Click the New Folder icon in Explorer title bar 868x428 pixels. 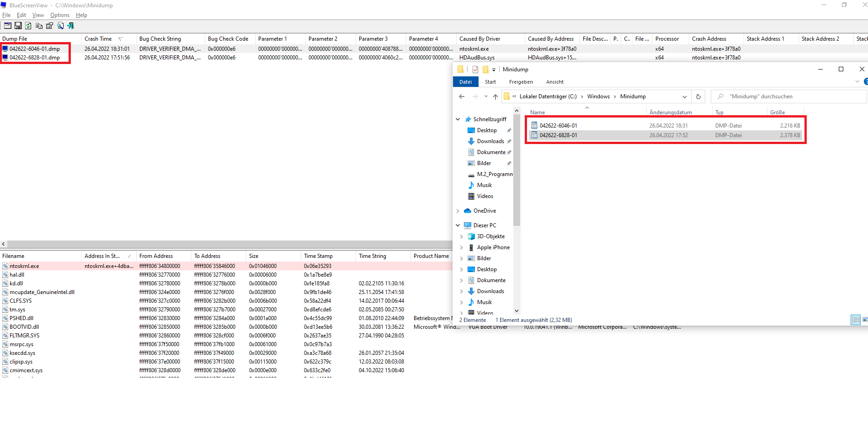[x=485, y=70]
